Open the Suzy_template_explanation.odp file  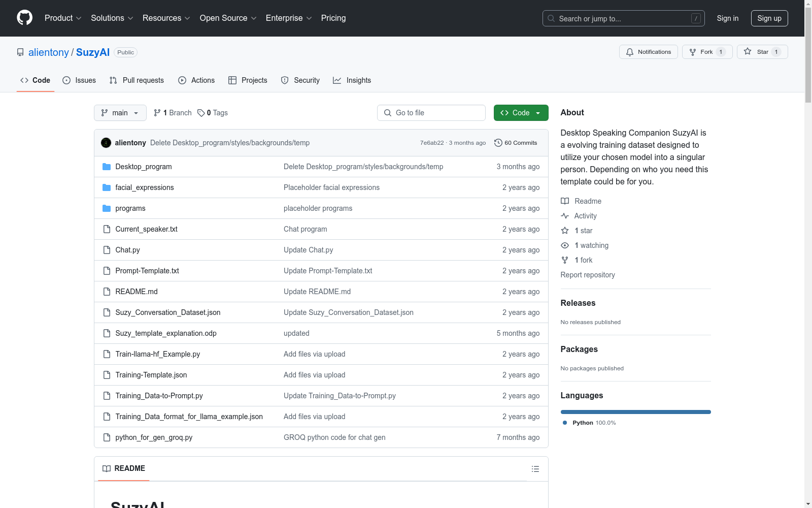(166, 333)
